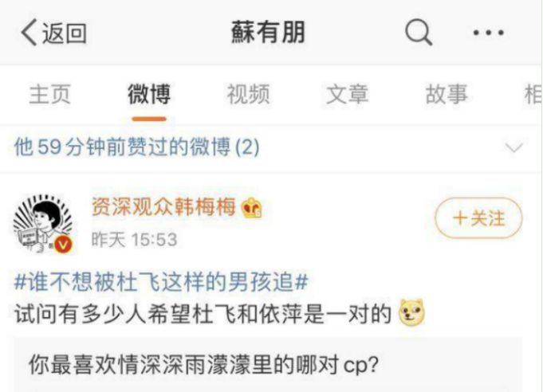The height and width of the screenshot is (392, 543).
Task: Open search with the magnifier icon
Action: [x=419, y=32]
